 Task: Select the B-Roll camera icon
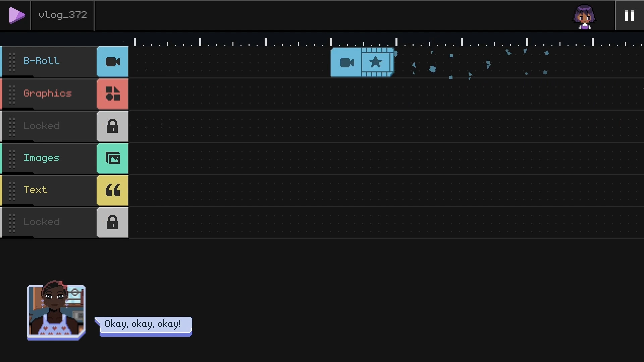coord(112,62)
